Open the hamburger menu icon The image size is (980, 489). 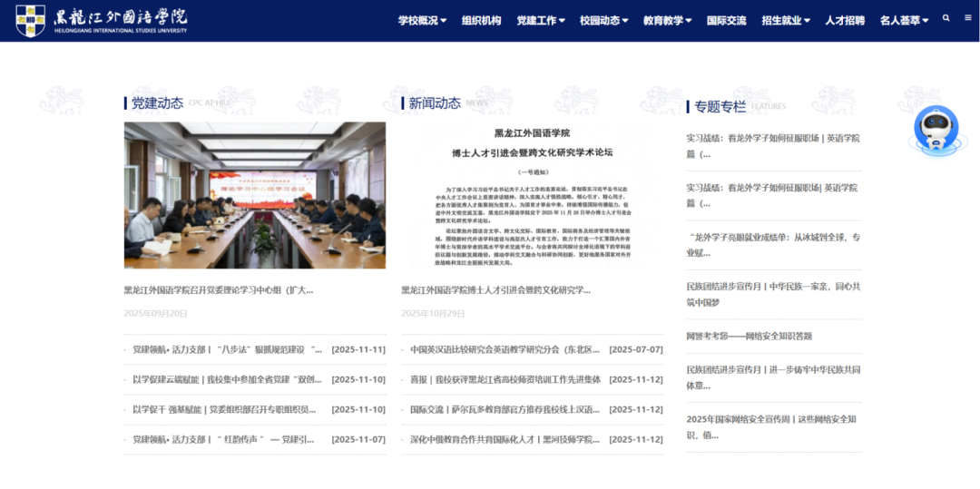(967, 19)
